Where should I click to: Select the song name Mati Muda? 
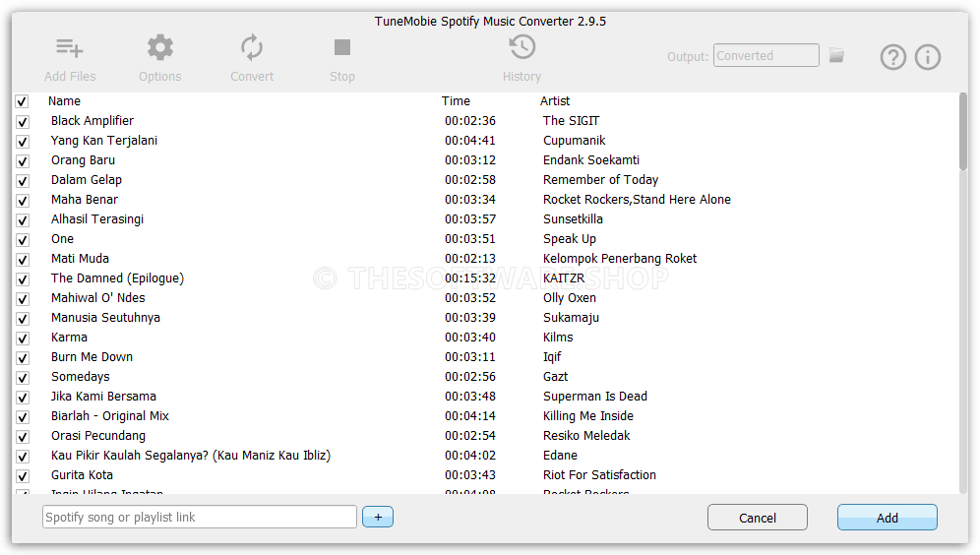80,258
